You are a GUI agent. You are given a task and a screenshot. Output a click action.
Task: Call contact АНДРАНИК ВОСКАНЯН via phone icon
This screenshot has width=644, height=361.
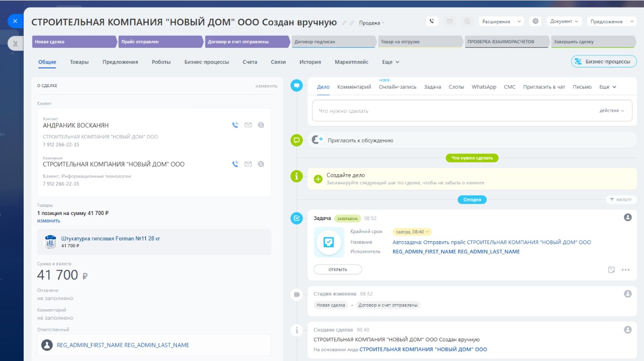[x=235, y=125]
